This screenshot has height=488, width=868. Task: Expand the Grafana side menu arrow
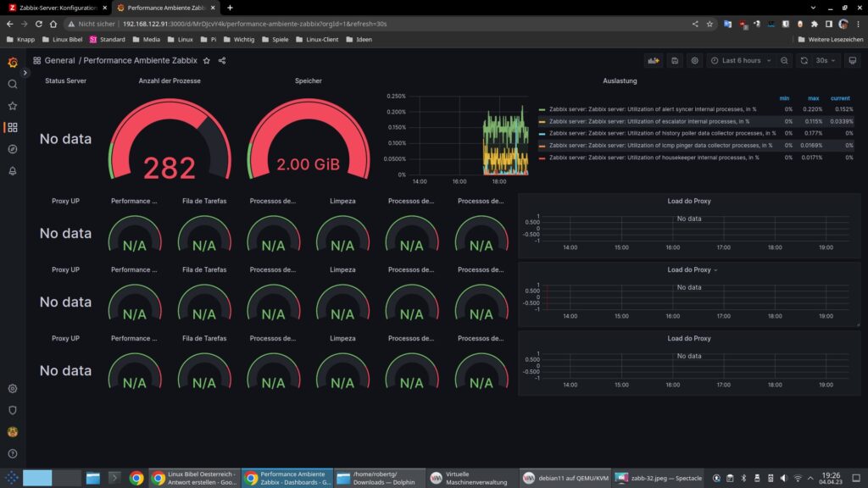pos(25,73)
